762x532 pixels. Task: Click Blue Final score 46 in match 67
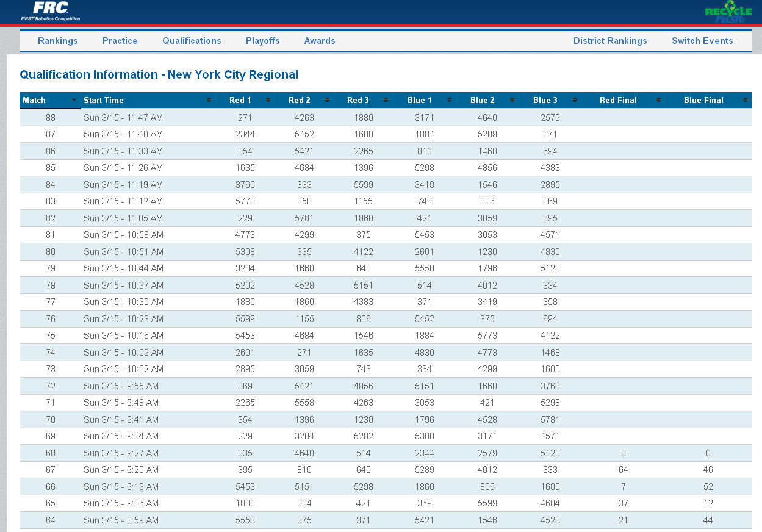[x=708, y=470]
